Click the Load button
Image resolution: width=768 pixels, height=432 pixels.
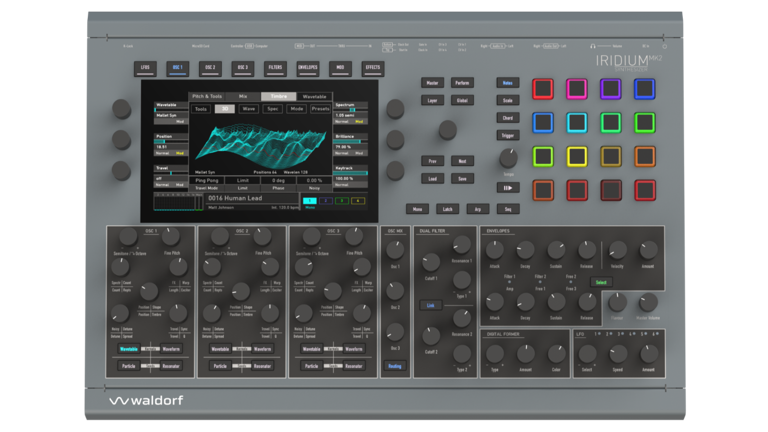coord(432,179)
